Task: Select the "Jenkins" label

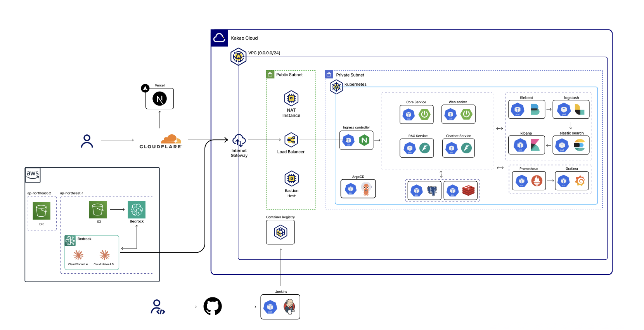Action: [x=281, y=292]
